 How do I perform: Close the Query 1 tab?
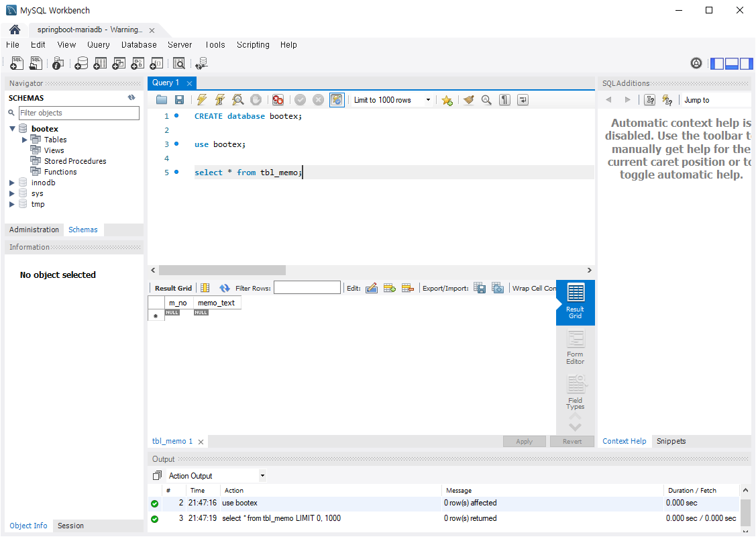click(x=189, y=83)
